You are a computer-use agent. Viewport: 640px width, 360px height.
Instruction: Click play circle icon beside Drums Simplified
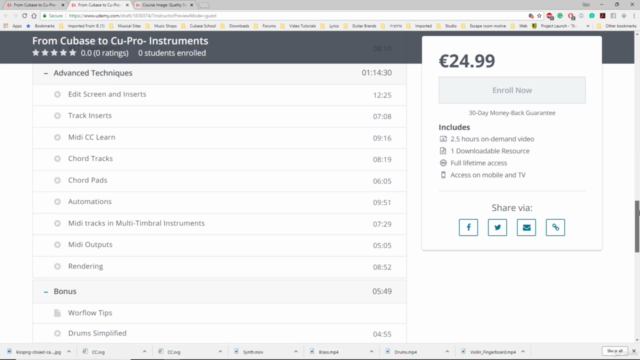click(x=57, y=333)
